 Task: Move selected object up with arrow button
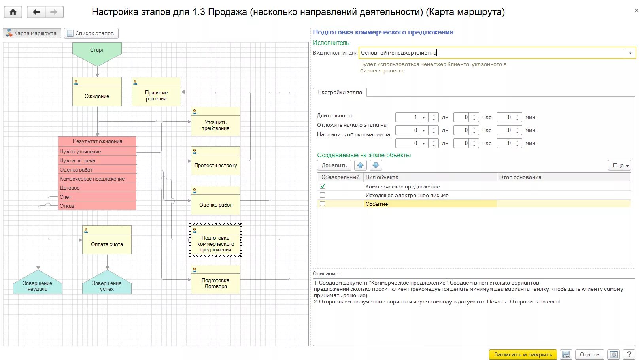click(x=360, y=166)
